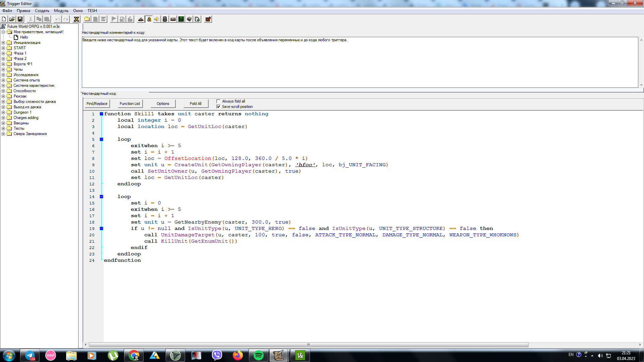Open the TESH menu
Image resolution: width=644 pixels, height=362 pixels.
click(92, 11)
